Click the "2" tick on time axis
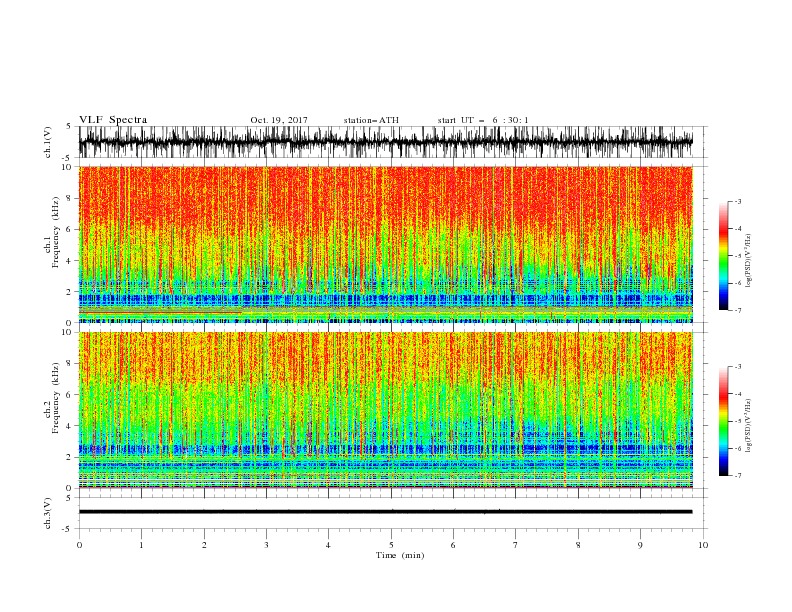792x612 pixels. point(204,545)
